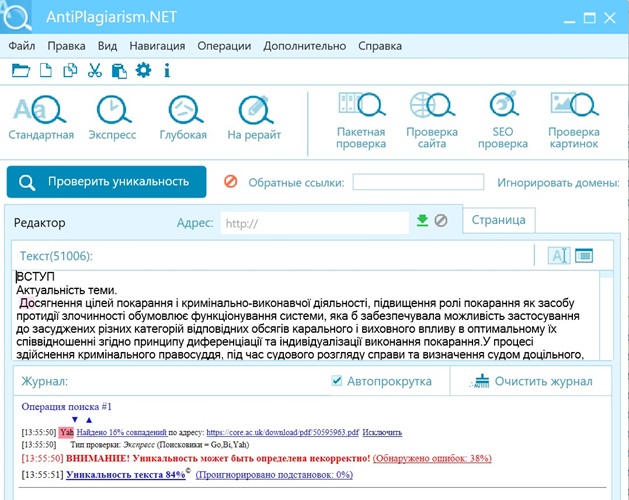Viewport: 629px width, 500px height.
Task: Open Найдено 16% совпадений link
Action: point(122,432)
